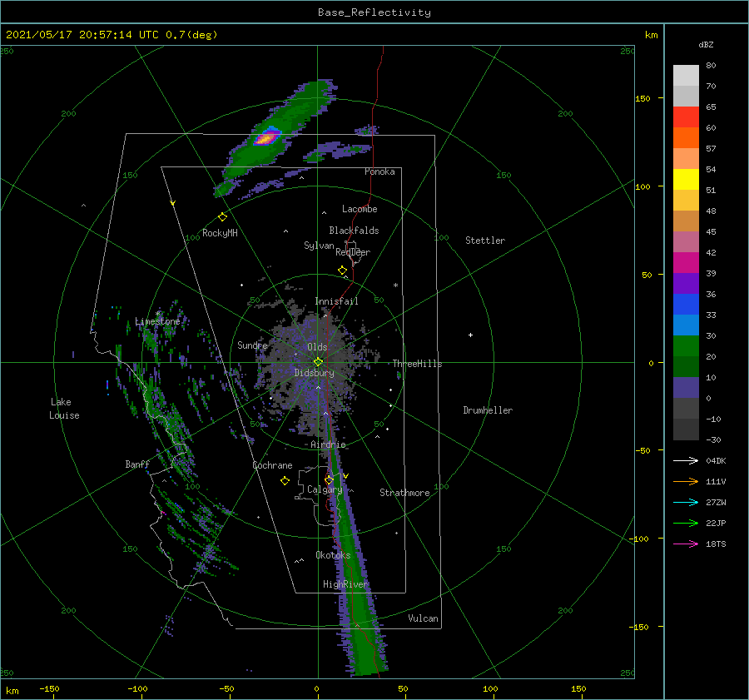Select the yellow diamond marker beside RockyMH
The image size is (749, 700).
[222, 217]
